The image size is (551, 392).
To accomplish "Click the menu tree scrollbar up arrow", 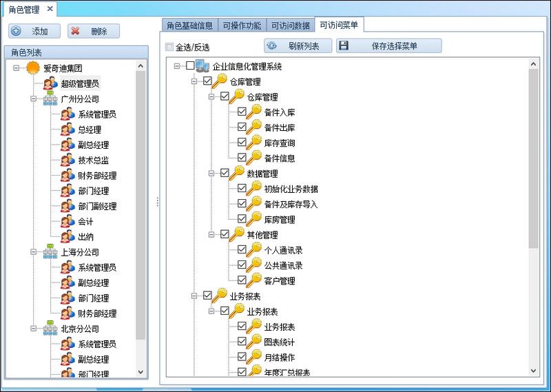I will point(533,64).
